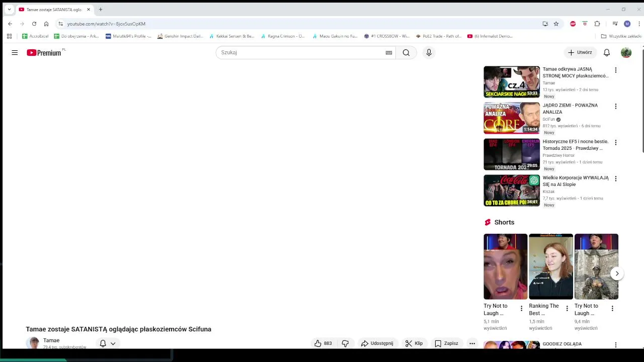Open options for 'Wielkie Korporacje' video
Viewport: 644px width, 362px height.
pyautogui.click(x=615, y=178)
